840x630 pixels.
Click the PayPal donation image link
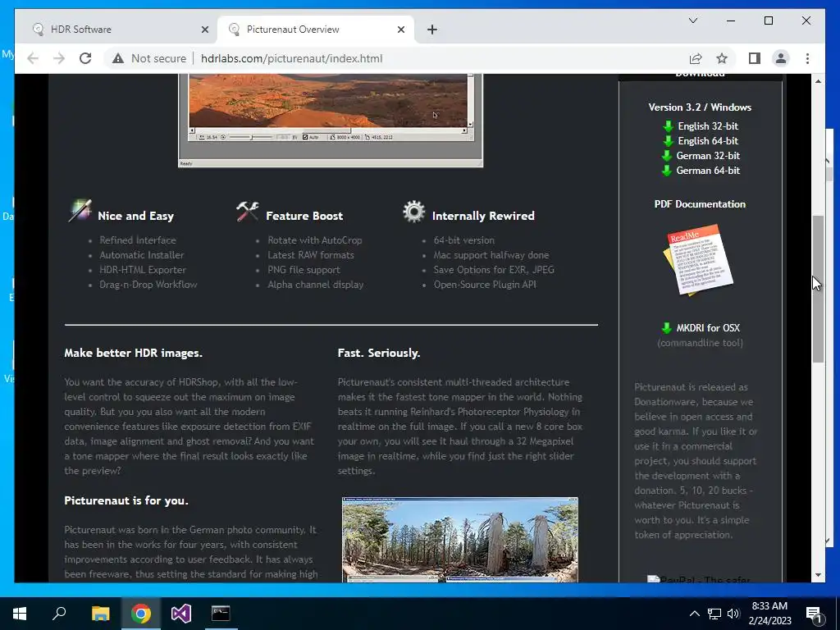(x=699, y=579)
